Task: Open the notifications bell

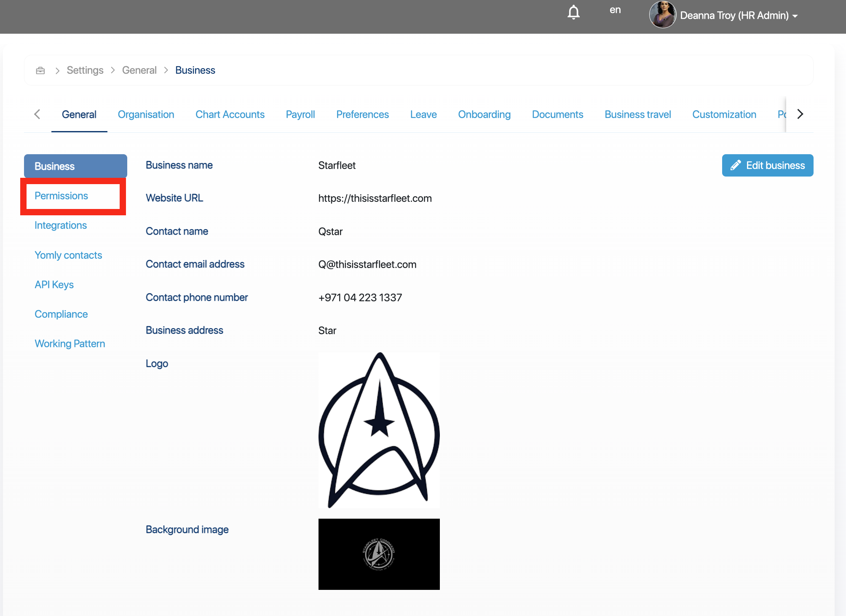Action: pyautogui.click(x=573, y=13)
